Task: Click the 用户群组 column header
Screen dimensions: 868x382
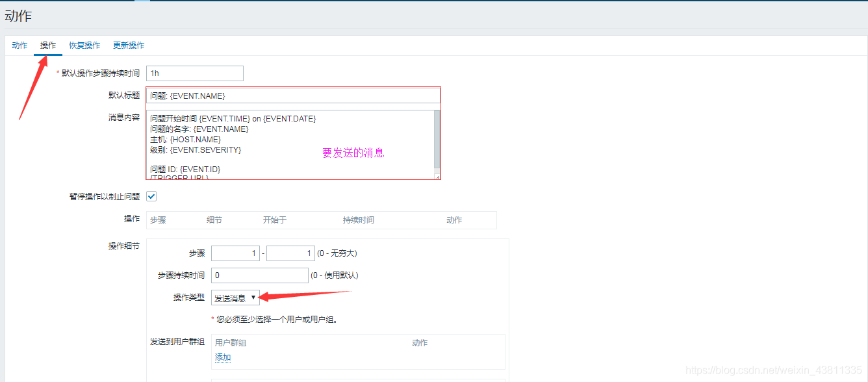Action: click(x=231, y=343)
